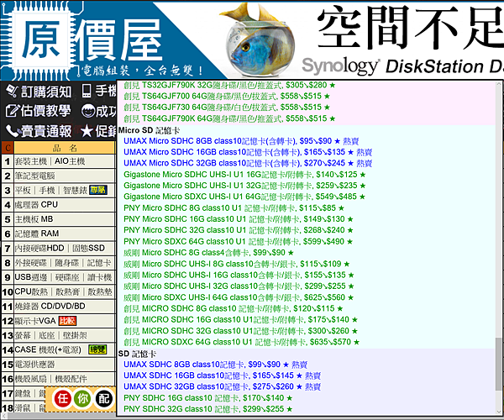Click the pencil icon beside 估價教學
The height and width of the screenshot is (420, 504).
coord(13,111)
